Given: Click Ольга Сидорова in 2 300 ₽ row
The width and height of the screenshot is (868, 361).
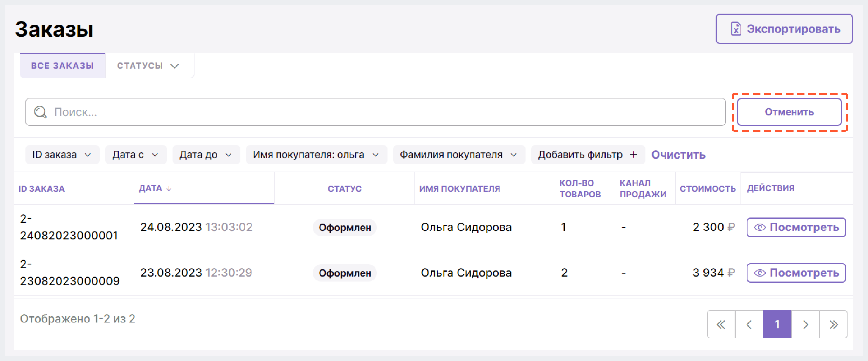Looking at the screenshot, I should [466, 227].
